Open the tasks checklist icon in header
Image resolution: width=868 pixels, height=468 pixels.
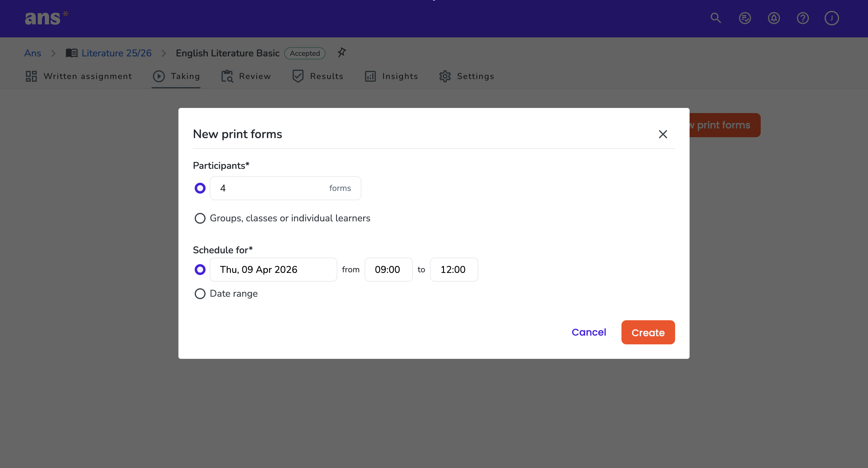click(x=745, y=18)
